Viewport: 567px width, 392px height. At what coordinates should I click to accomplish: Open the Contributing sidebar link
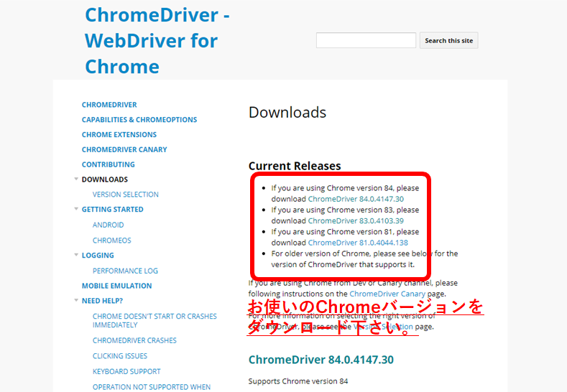tap(108, 164)
